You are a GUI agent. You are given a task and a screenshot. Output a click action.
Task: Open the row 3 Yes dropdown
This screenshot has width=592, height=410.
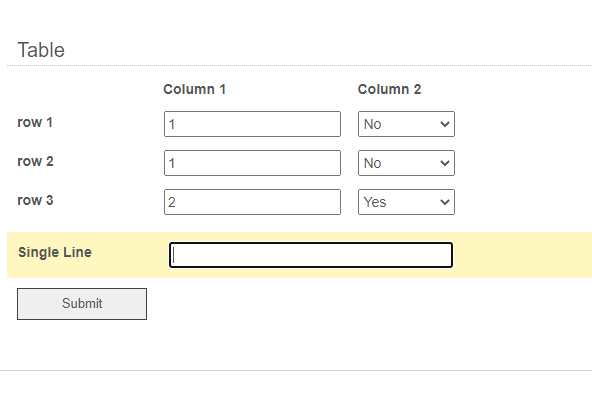click(x=406, y=202)
